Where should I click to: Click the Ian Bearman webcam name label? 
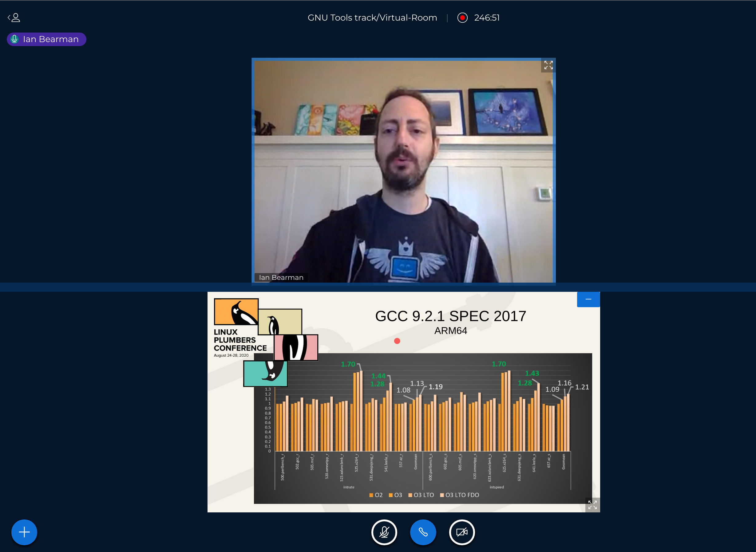[x=281, y=277]
